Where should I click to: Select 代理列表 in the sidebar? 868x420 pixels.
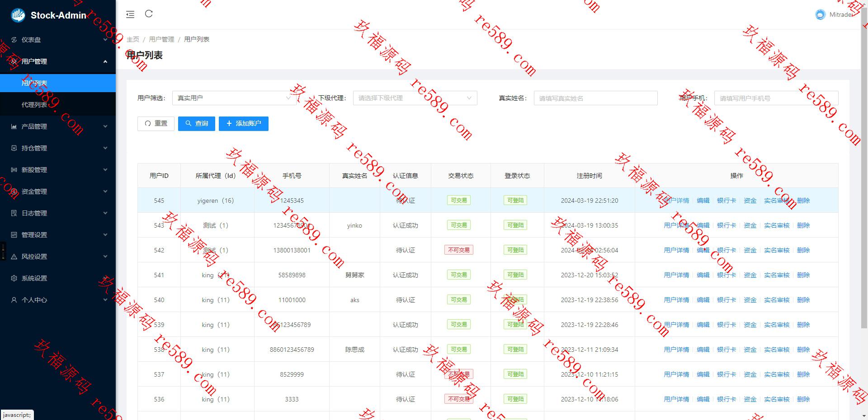(x=58, y=105)
